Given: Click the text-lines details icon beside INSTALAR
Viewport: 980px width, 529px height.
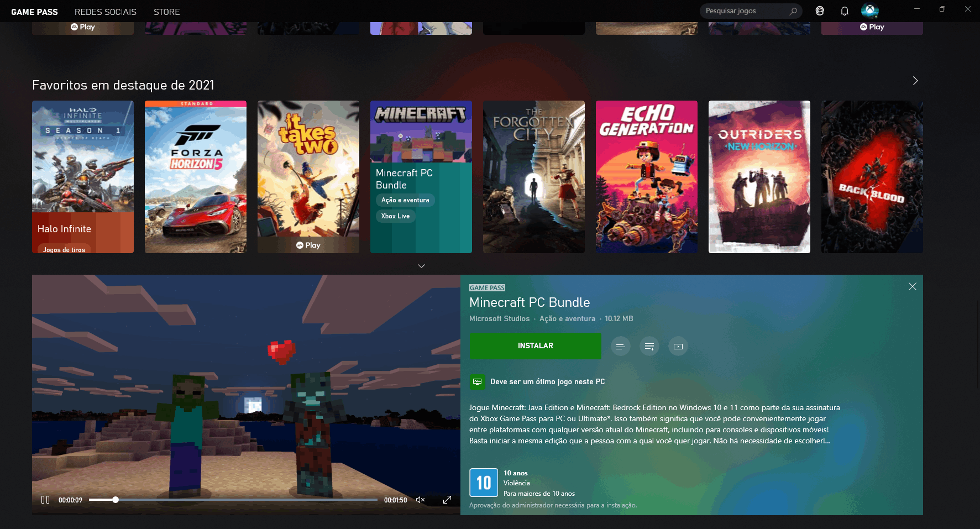Looking at the screenshot, I should click(621, 347).
